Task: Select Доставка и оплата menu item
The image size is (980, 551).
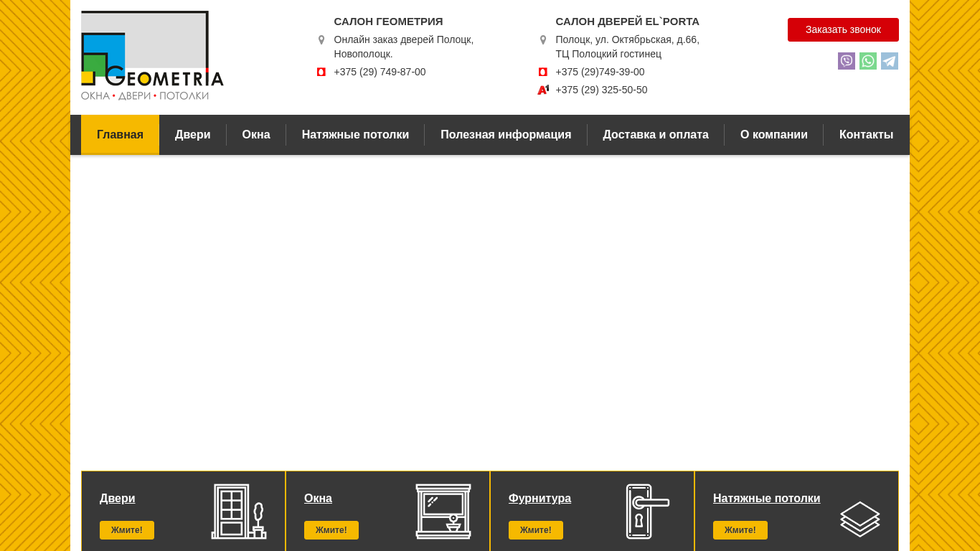Action: (656, 135)
